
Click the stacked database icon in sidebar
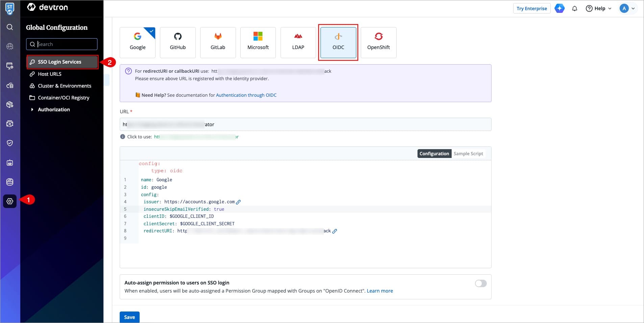(x=10, y=182)
